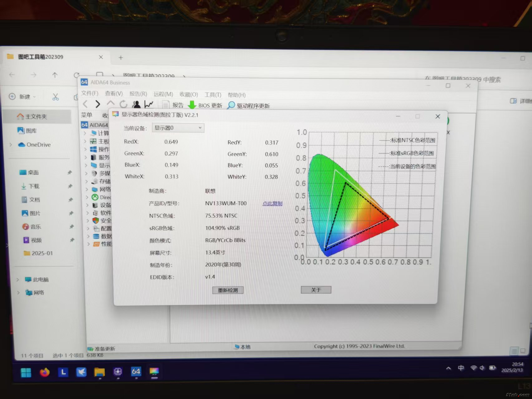
Task: Open the 工具(T) menu in AIDA64
Action: 213,95
